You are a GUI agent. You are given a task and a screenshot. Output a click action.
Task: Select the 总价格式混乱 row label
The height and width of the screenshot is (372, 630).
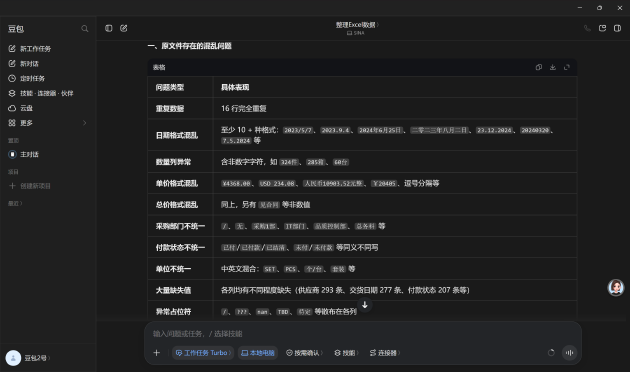click(177, 204)
